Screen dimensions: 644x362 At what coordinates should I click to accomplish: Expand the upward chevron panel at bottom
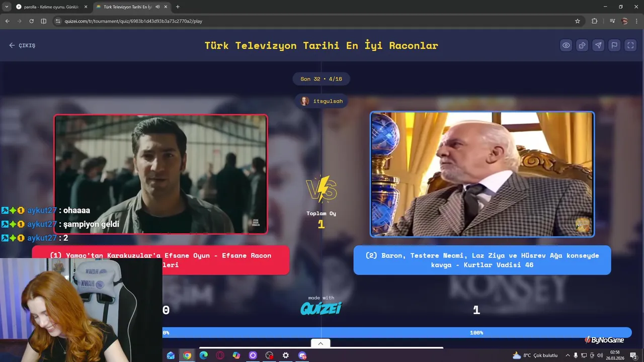click(320, 343)
